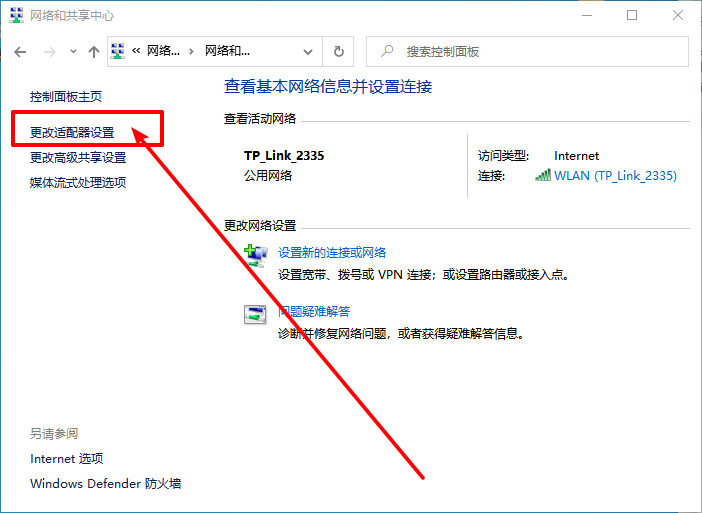Click the magnifier icon in search box

tap(387, 52)
